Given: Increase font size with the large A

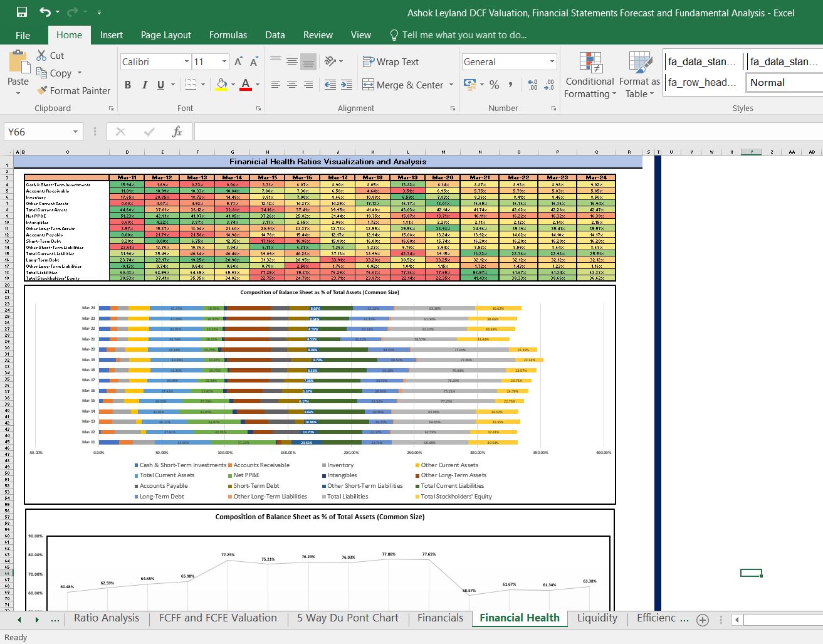Looking at the screenshot, I should coord(238,61).
